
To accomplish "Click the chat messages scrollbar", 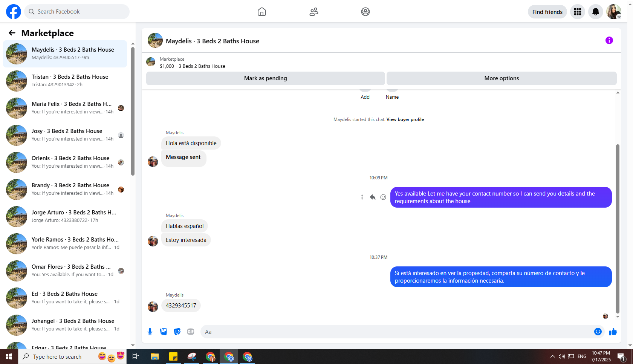I will point(618,229).
